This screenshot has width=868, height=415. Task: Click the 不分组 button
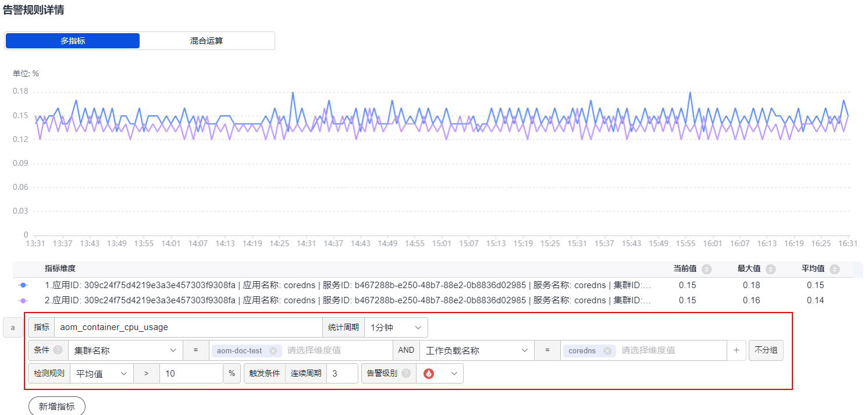pos(766,350)
